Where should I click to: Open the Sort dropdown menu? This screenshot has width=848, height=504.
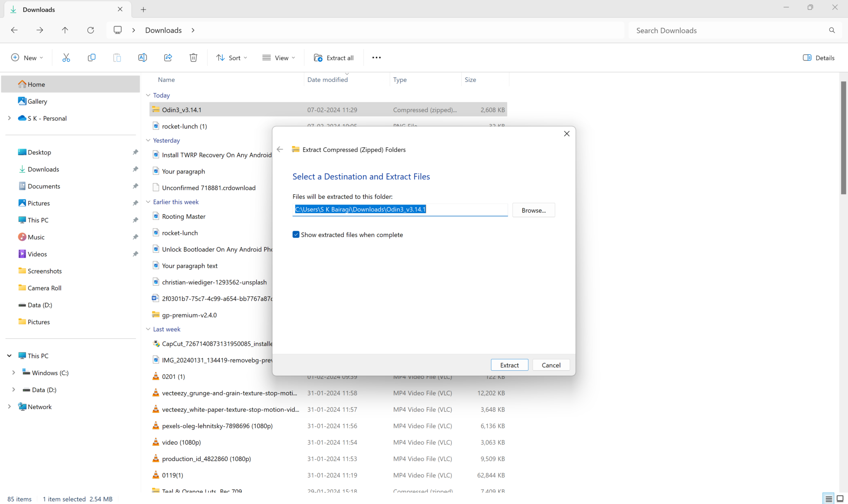click(231, 58)
